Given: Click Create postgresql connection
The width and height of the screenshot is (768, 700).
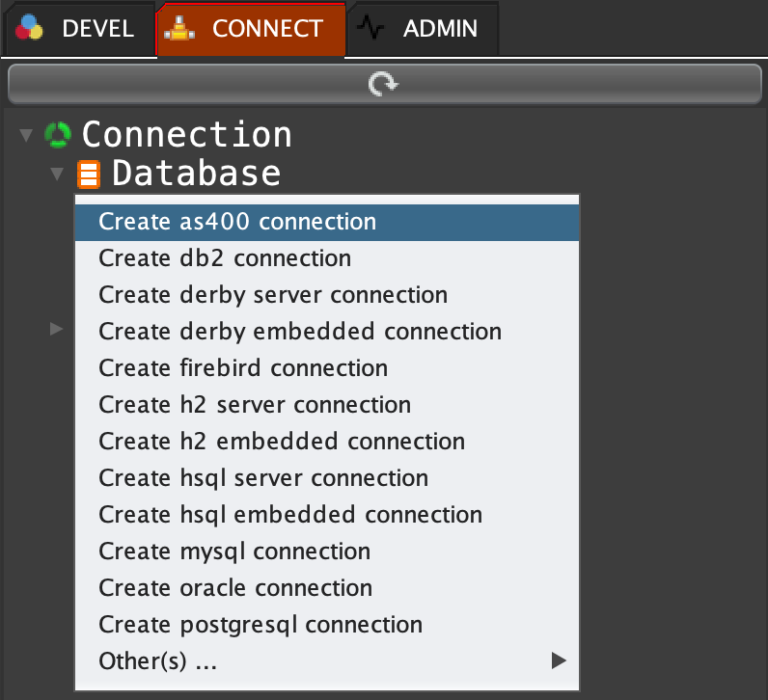Looking at the screenshot, I should (261, 625).
